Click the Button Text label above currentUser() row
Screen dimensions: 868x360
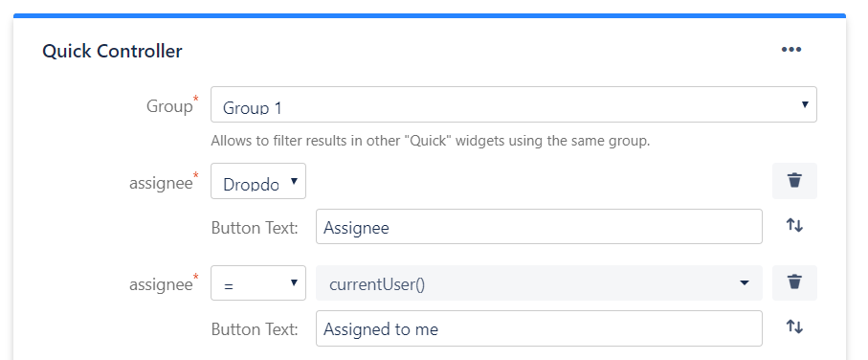click(x=255, y=228)
